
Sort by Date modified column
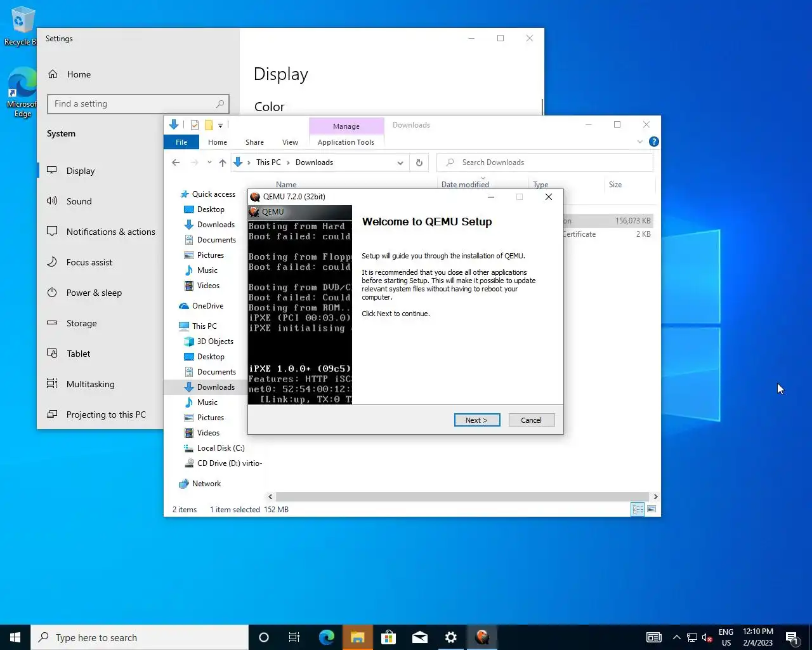point(465,185)
